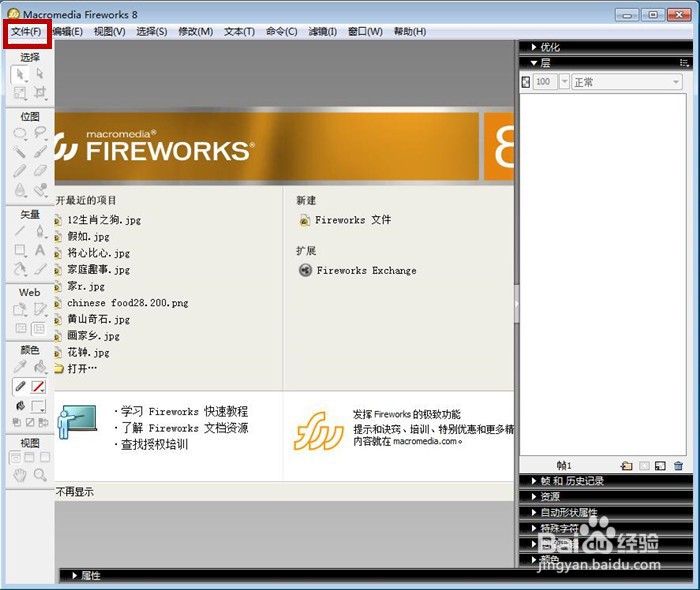The width and height of the screenshot is (700, 590).
Task: Open the Fireworks Exchange link
Action: click(x=358, y=270)
